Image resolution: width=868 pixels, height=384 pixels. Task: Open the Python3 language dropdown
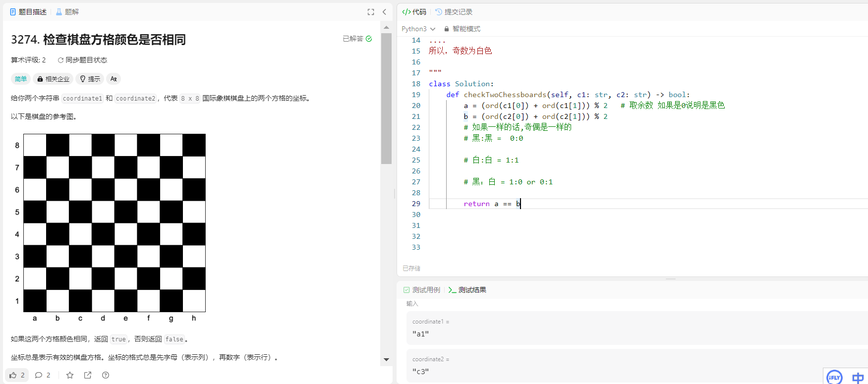pyautogui.click(x=418, y=29)
